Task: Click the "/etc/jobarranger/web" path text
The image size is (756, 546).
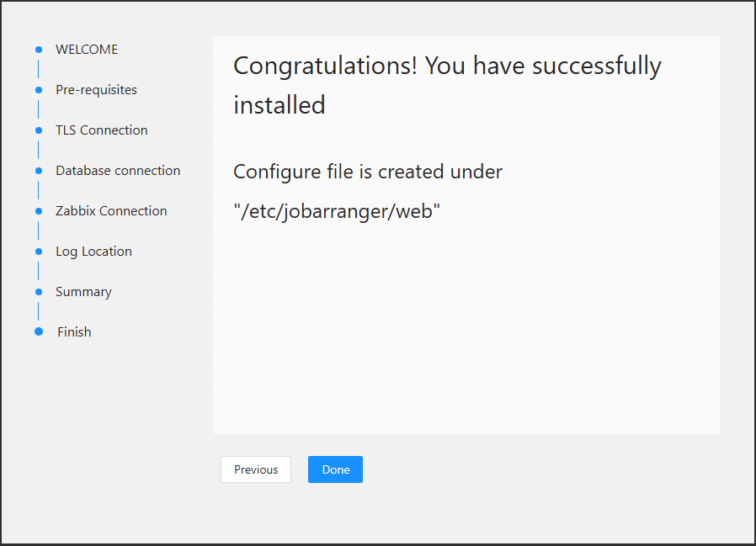Action: click(337, 211)
